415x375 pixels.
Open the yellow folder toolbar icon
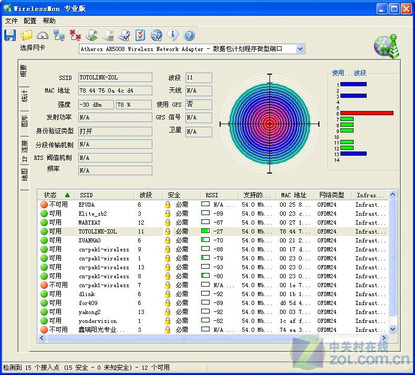26,35
